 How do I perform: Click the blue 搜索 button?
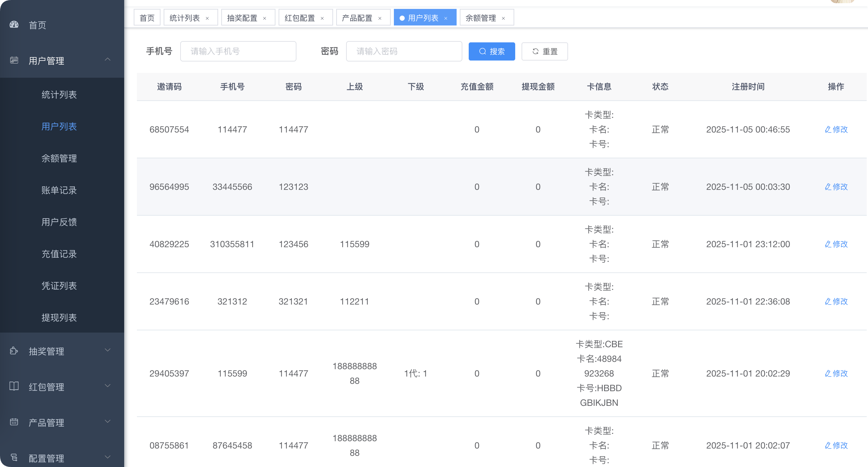coord(492,51)
